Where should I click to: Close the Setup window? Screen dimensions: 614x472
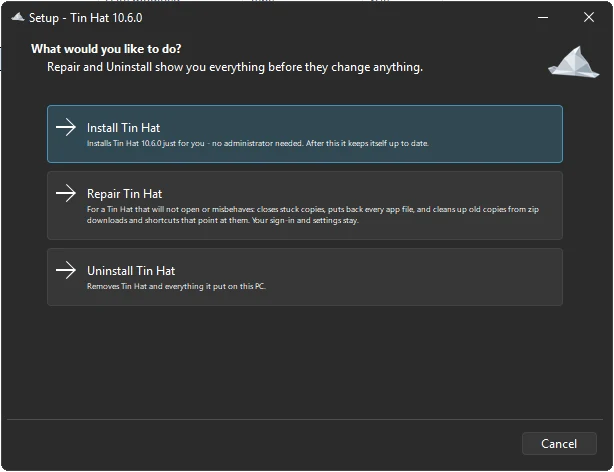point(589,17)
